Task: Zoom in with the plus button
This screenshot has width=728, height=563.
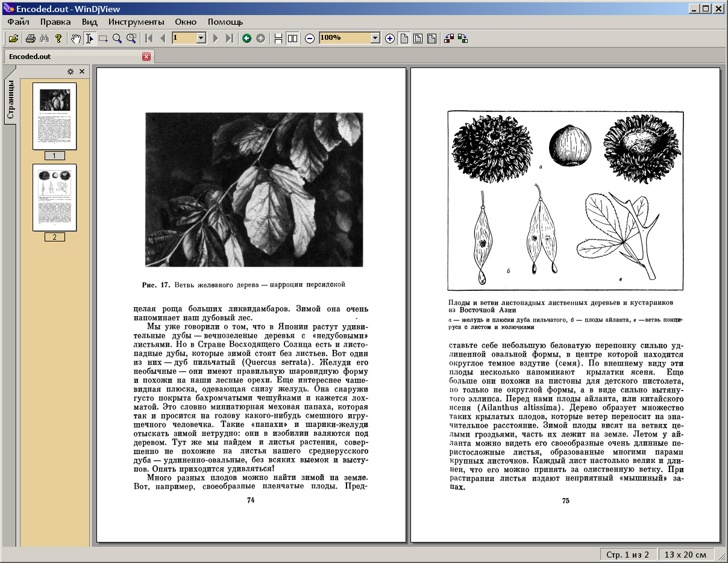Action: (390, 39)
